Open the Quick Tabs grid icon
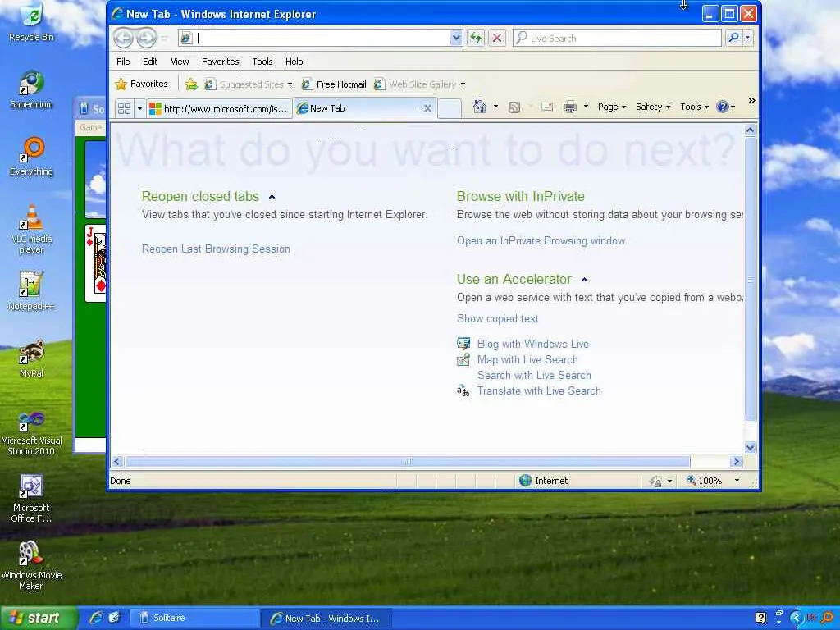Screen dimensions: 840x630 [125, 109]
